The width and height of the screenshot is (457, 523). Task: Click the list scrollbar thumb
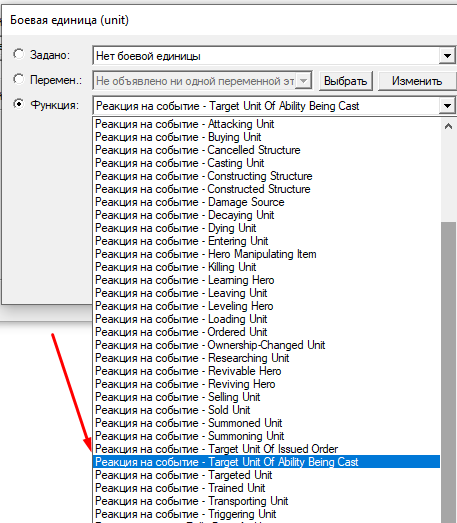click(448, 372)
